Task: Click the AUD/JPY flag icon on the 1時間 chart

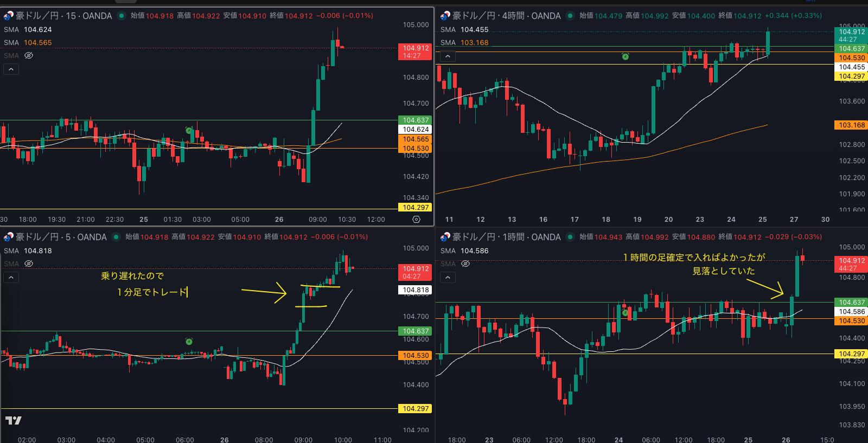Action: 445,237
